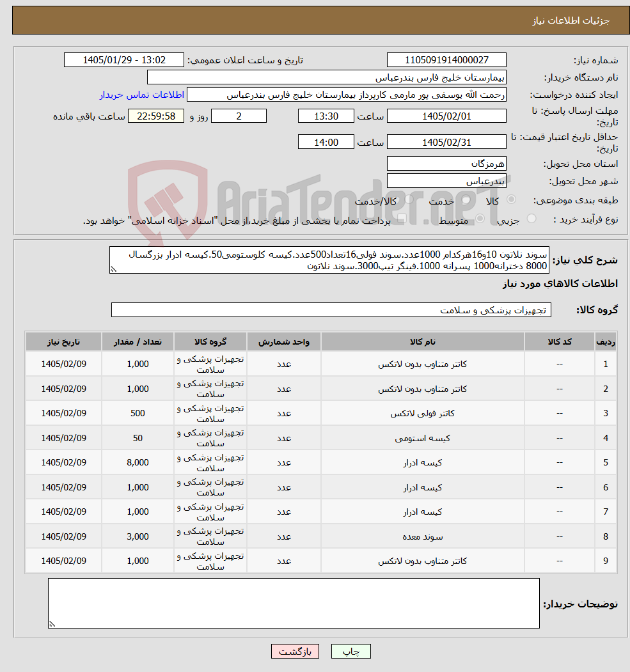This screenshot has height=672, width=630.
Task: Open the اطلاعات تماس خریدار link
Action: tap(142, 95)
